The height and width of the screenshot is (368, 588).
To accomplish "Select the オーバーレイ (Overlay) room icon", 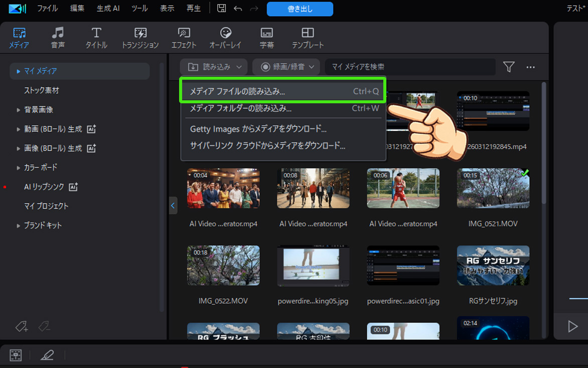I will tap(226, 37).
